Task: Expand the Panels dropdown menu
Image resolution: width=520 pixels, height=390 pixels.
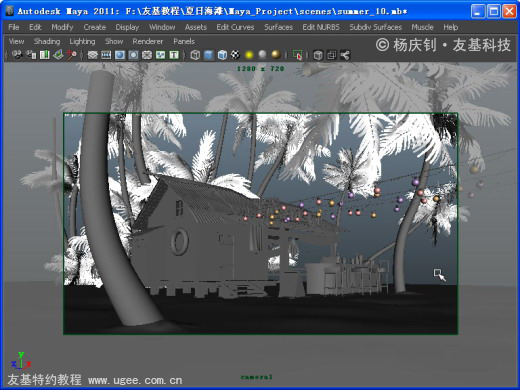Action: [x=184, y=41]
